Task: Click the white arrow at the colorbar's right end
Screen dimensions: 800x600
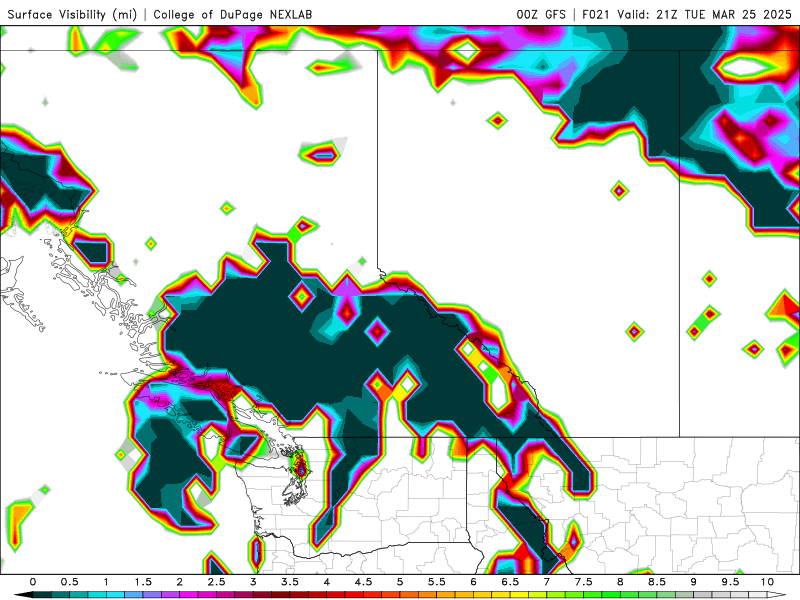Action: pos(776,595)
